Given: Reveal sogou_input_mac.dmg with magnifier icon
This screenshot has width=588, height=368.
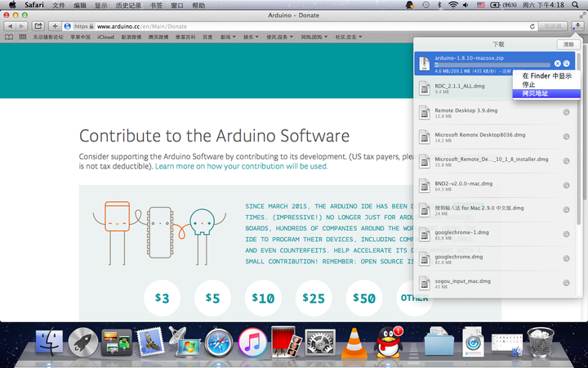Looking at the screenshot, I should (566, 283).
